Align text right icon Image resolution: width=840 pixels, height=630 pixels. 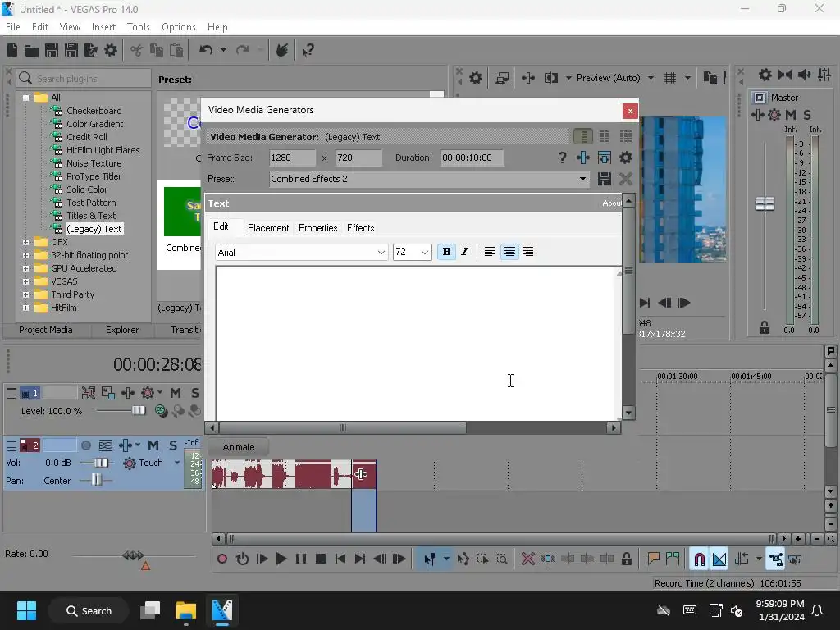(x=528, y=252)
